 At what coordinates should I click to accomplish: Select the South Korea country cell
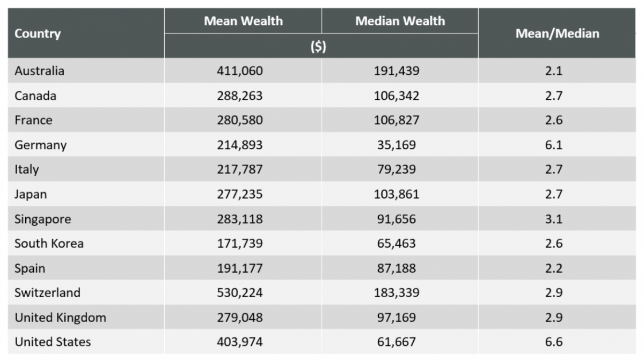(49, 244)
